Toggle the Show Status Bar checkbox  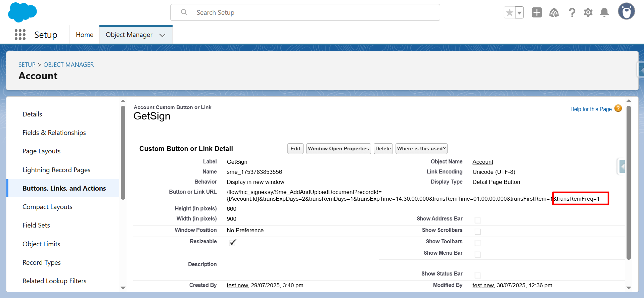coord(478,275)
